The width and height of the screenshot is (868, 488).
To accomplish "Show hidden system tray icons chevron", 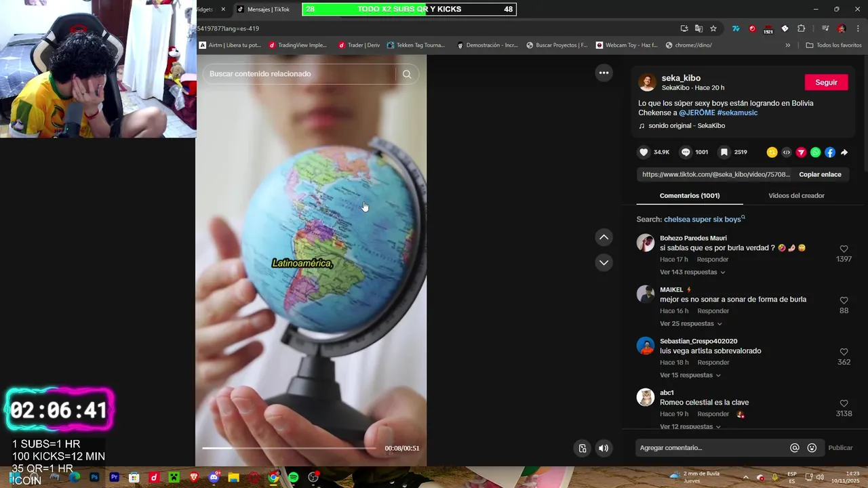I will [x=745, y=478].
